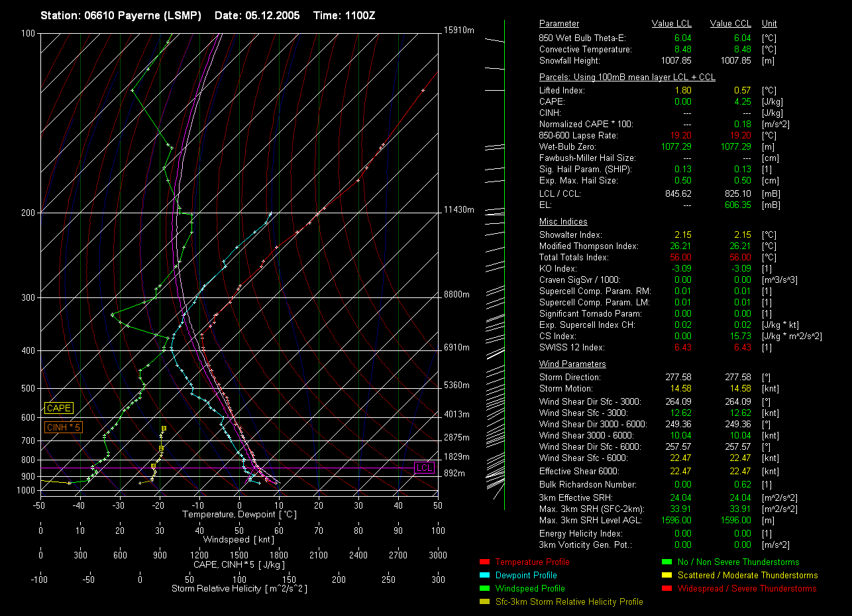Click the yellow CAPE label box

(x=59, y=409)
